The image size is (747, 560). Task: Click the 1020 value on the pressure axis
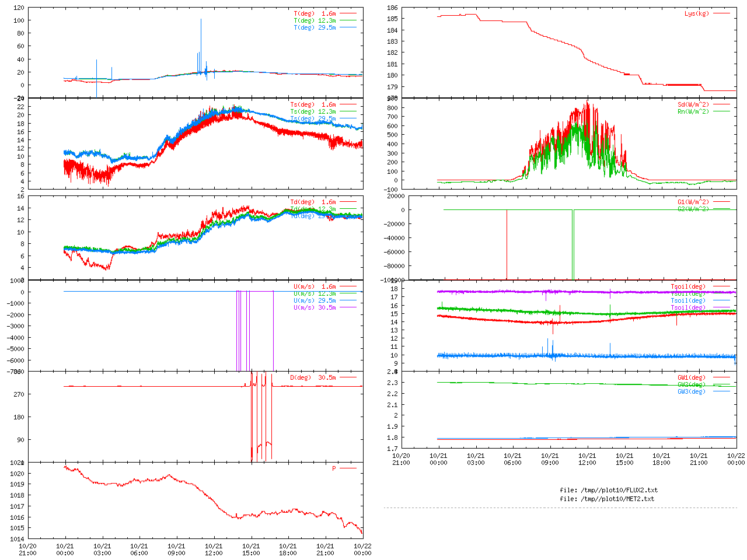(x=17, y=474)
